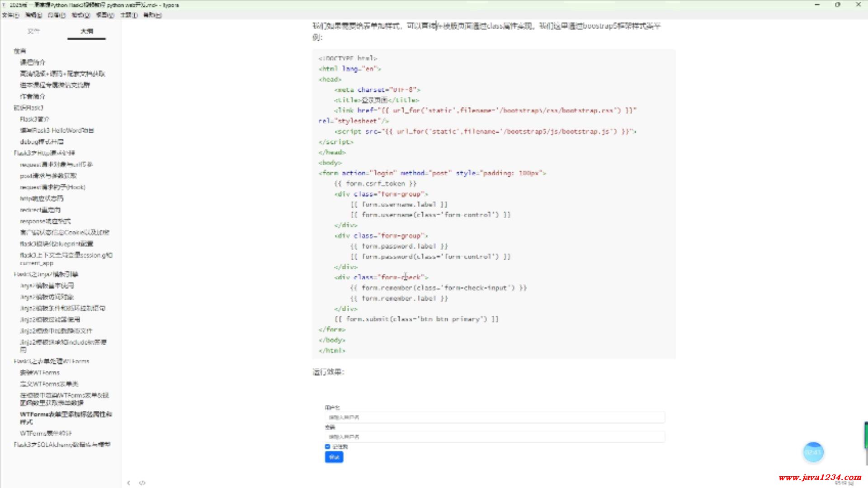Click the meta charset="UTF-8" code line
This screenshot has height=488, width=868.
pos(377,89)
